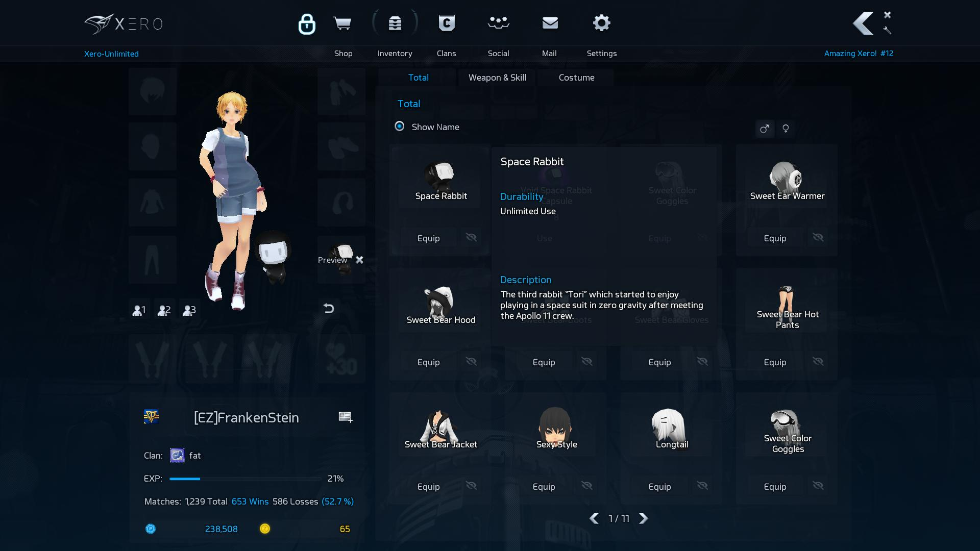
Task: Open the Clans shield icon
Action: tap(447, 23)
